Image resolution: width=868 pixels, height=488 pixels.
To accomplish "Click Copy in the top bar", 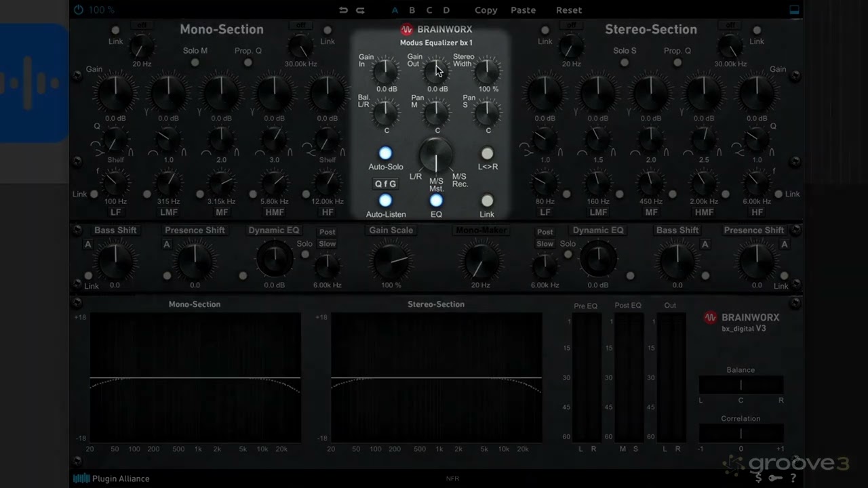I will (486, 10).
